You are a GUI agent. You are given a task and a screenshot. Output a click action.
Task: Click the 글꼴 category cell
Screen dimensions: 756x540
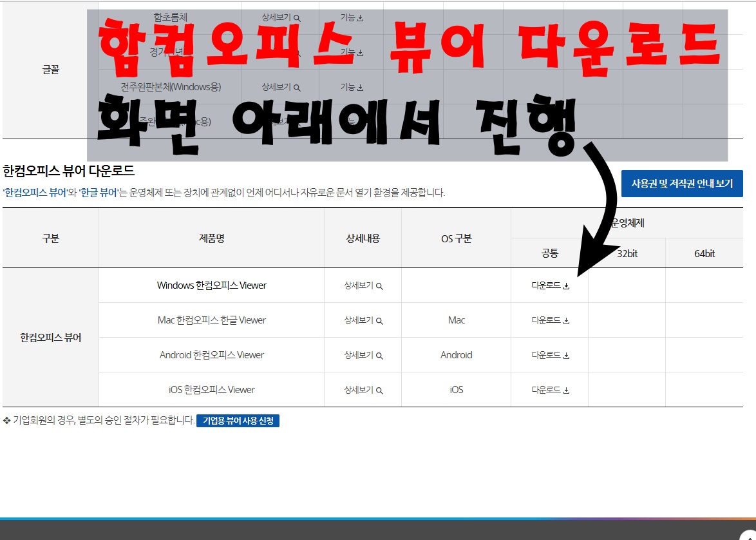pos(51,70)
